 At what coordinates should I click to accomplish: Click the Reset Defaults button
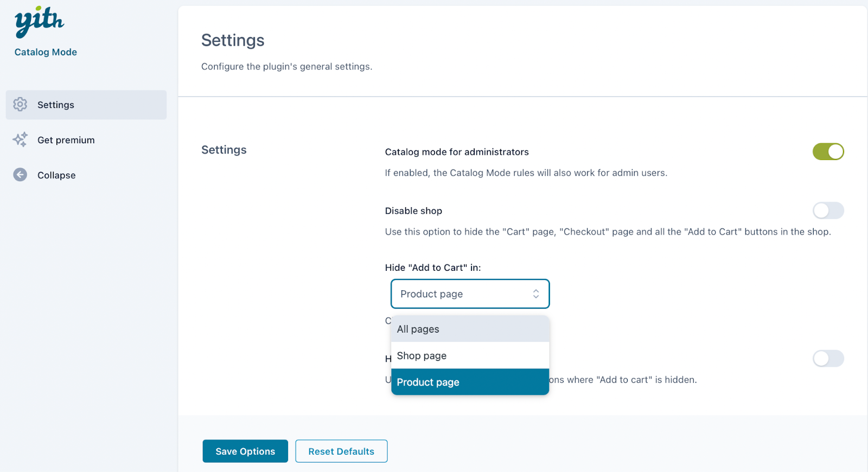341,451
